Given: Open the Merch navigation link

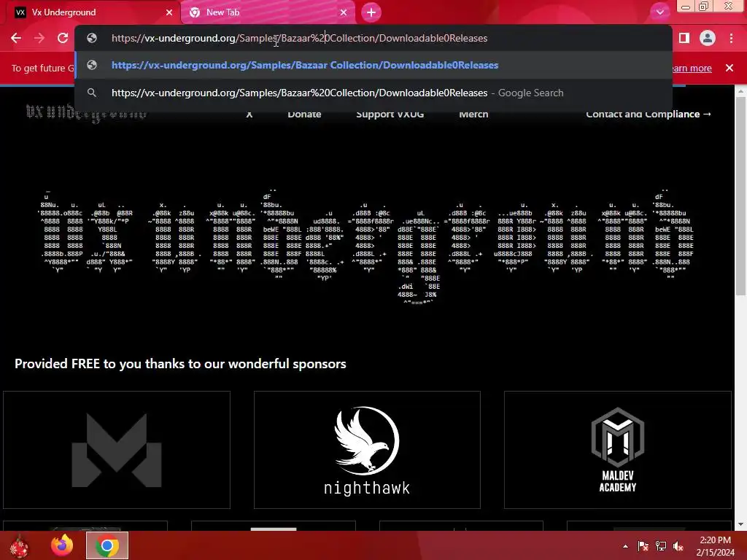Looking at the screenshot, I should point(473,114).
